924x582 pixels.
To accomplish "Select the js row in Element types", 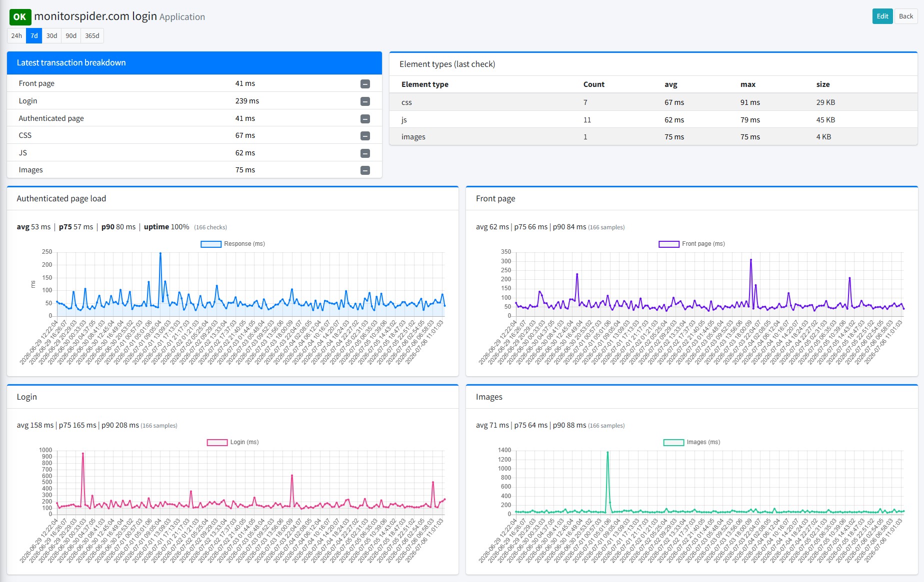I will (653, 120).
